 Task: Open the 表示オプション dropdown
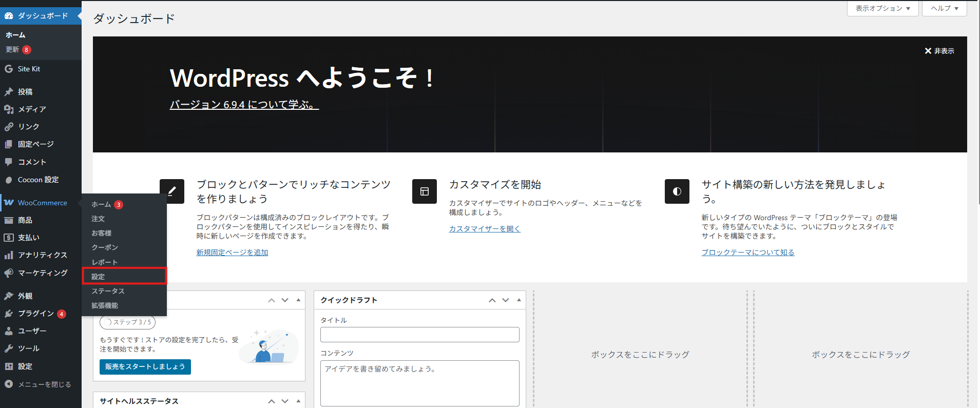click(883, 8)
